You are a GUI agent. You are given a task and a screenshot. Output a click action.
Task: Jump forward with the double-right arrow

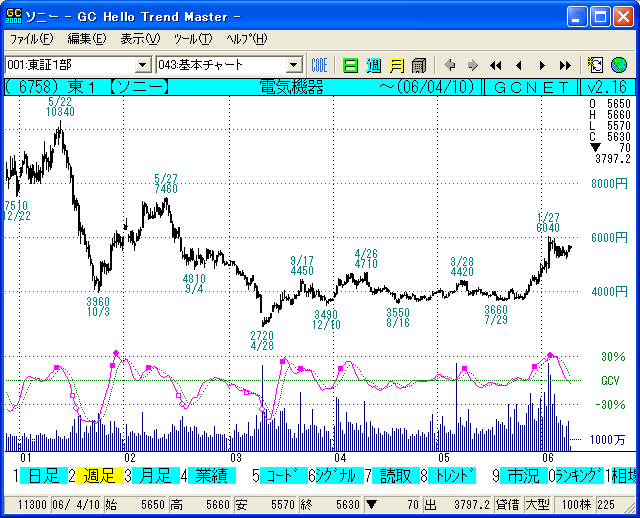pyautogui.click(x=565, y=65)
